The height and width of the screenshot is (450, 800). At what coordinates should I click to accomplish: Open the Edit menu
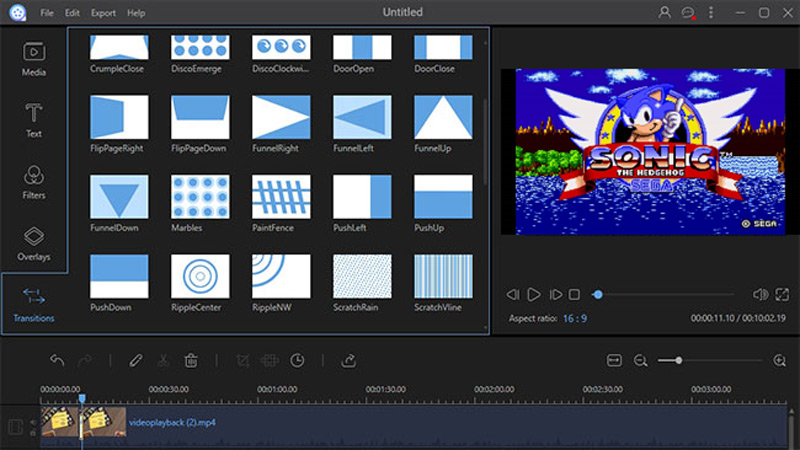(x=72, y=13)
